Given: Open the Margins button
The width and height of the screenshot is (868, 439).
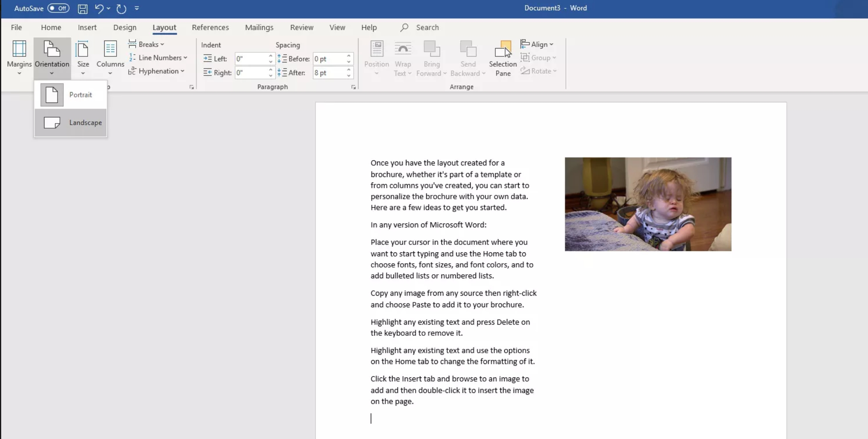Looking at the screenshot, I should pyautogui.click(x=19, y=58).
